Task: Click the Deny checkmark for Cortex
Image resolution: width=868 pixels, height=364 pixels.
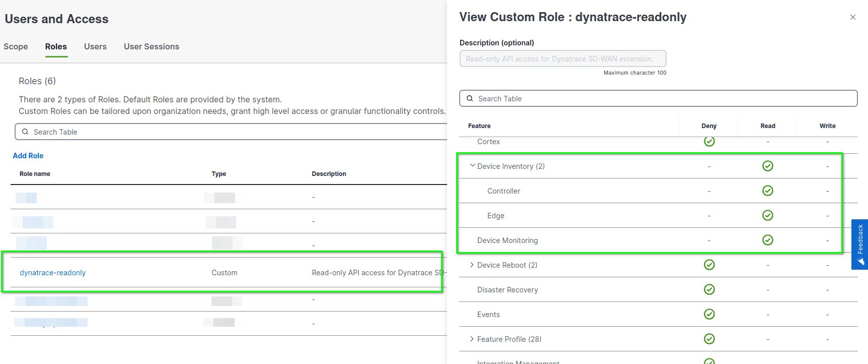Action: tap(709, 142)
